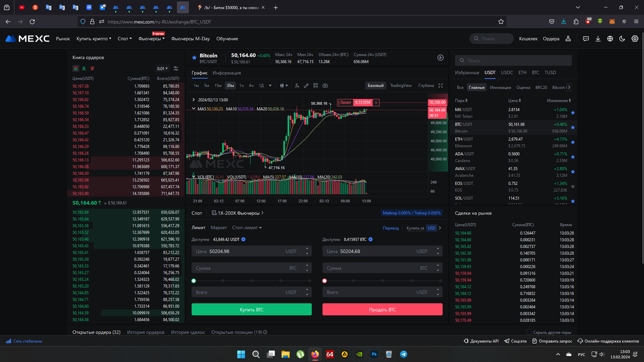Toggle favorite star for EOS/USDT pair
The width and height of the screenshot is (644, 362).
pos(573,187)
